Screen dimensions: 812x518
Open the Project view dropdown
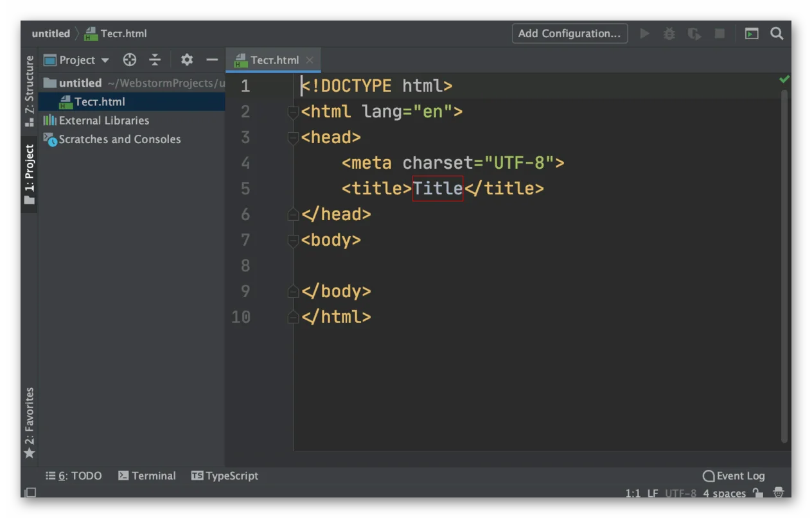[x=77, y=60]
